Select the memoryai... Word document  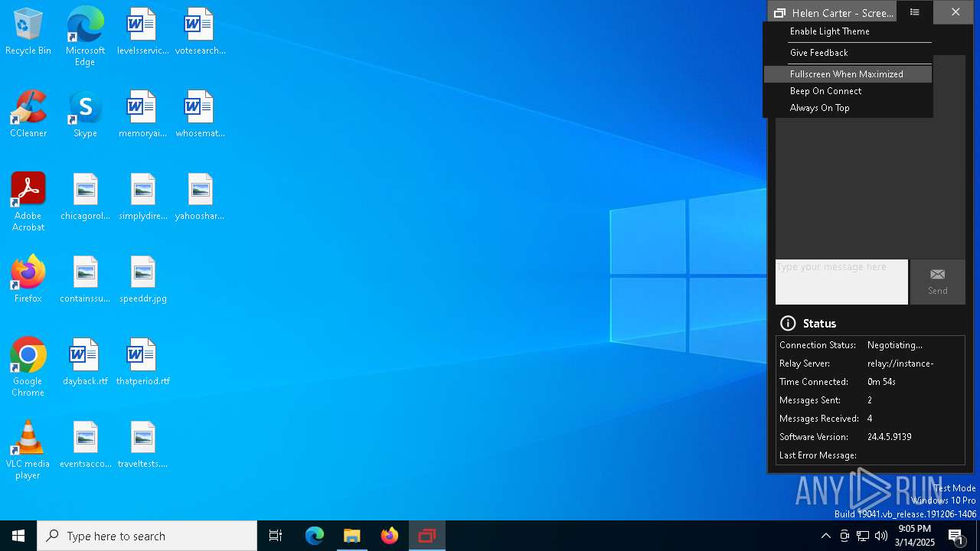[142, 114]
